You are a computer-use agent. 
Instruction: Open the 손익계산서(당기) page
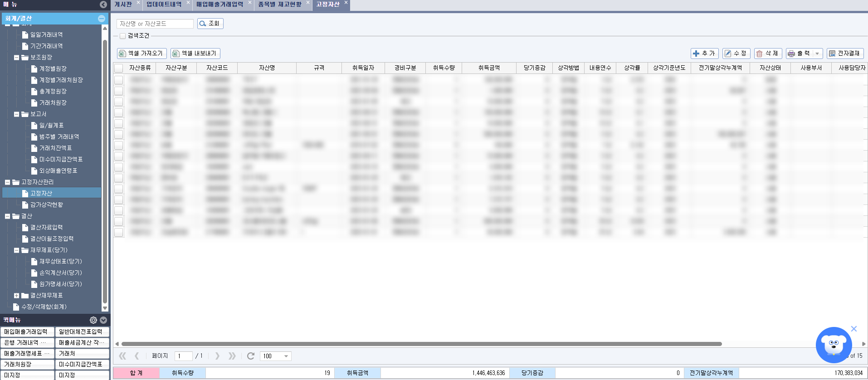60,273
